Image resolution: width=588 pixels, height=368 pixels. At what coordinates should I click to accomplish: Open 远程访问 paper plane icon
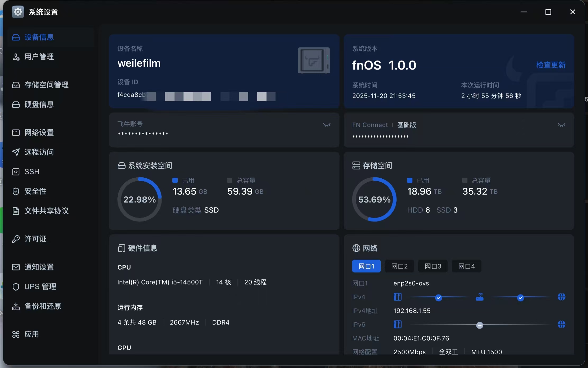click(16, 152)
